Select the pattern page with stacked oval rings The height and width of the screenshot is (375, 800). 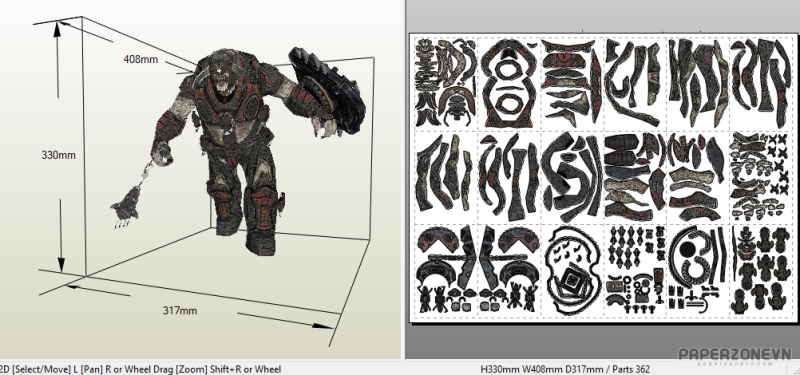509,83
